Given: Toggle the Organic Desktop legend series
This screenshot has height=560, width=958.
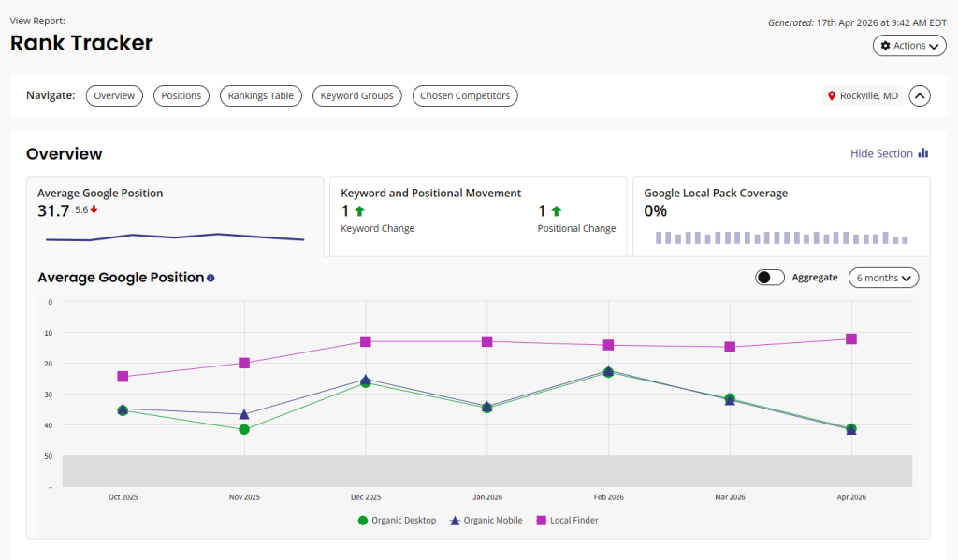Looking at the screenshot, I should point(397,521).
